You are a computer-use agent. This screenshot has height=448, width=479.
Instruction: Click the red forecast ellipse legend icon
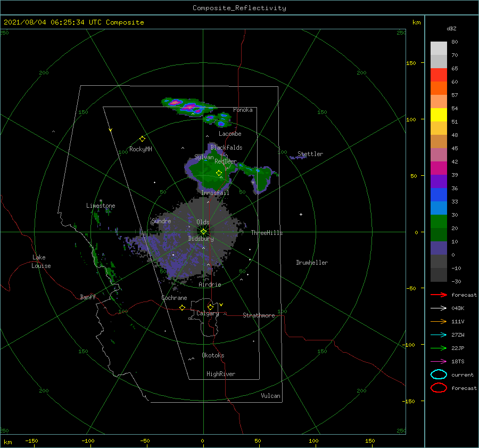[439, 388]
